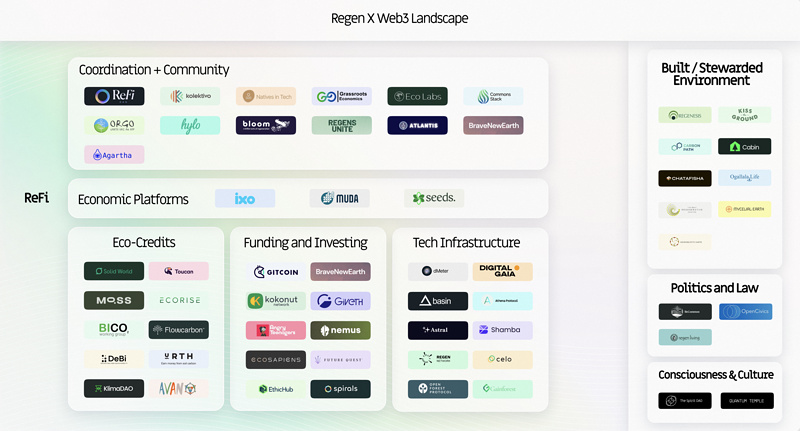Viewport: 800px width, 431px height.
Task: Select the MUDA platform tile
Action: [x=339, y=198]
